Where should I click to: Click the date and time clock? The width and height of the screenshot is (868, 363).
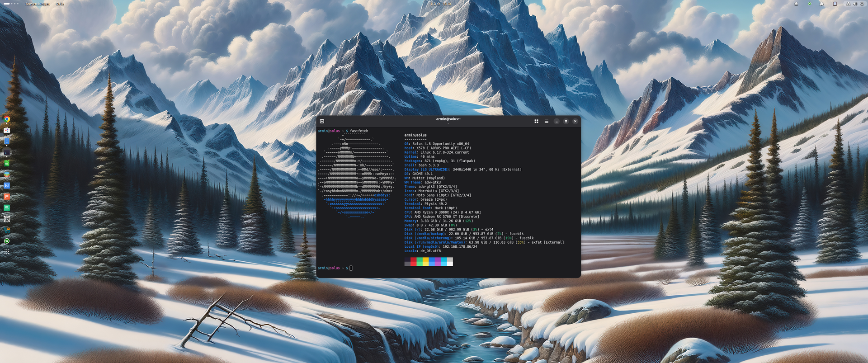[440, 4]
